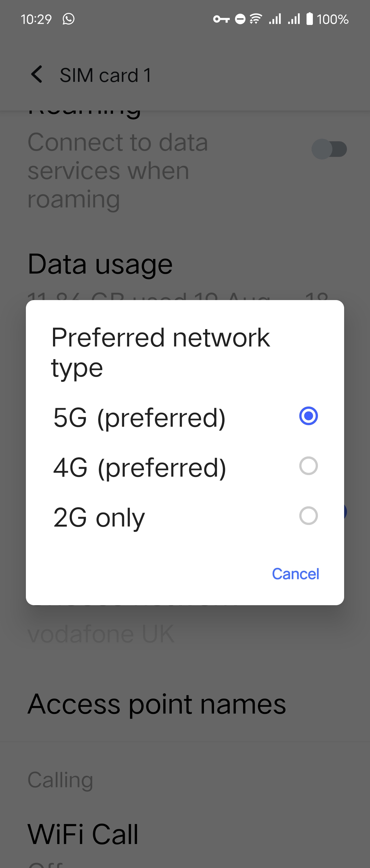
Task: Select the 5G (preferred) radio button
Action: 308,416
